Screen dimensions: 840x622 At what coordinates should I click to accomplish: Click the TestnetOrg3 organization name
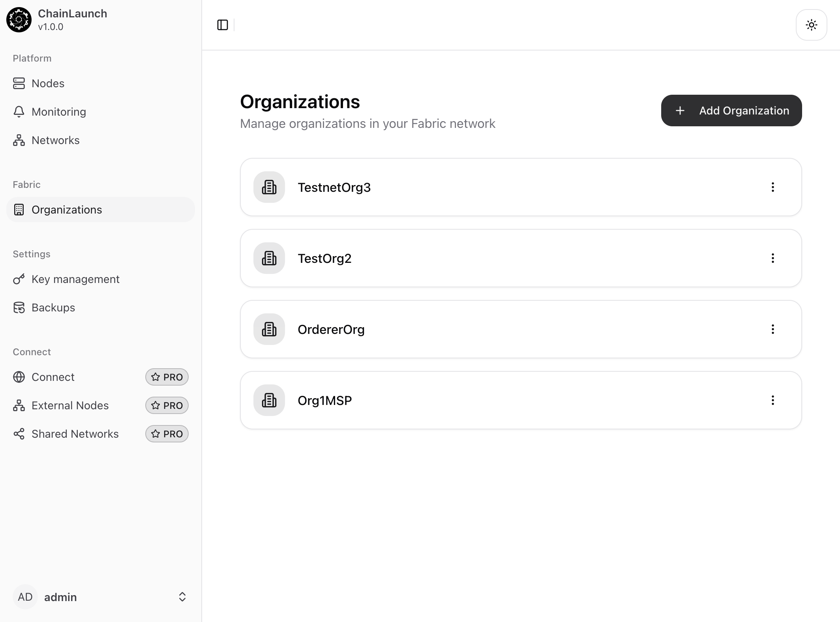(334, 187)
